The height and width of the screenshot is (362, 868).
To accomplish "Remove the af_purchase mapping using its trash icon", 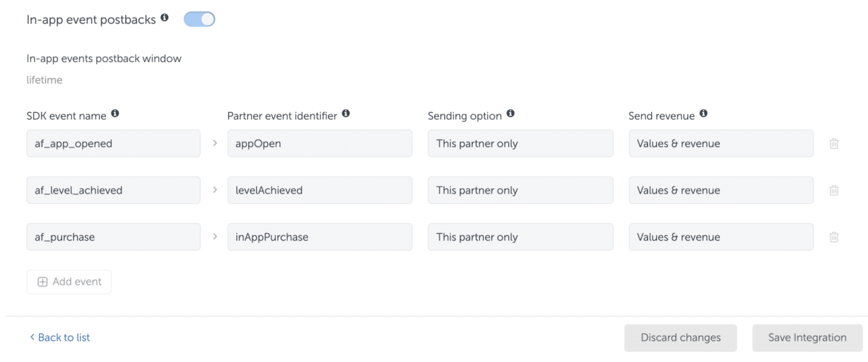I will pos(834,236).
